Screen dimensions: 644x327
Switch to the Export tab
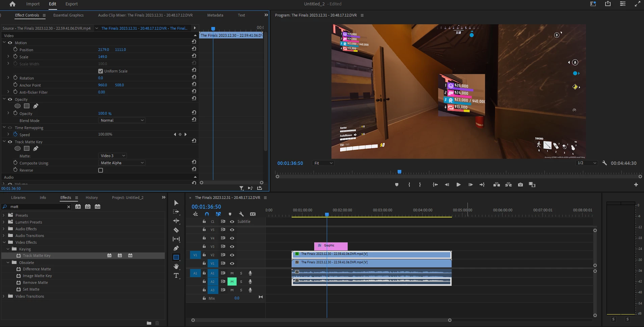pos(72,4)
